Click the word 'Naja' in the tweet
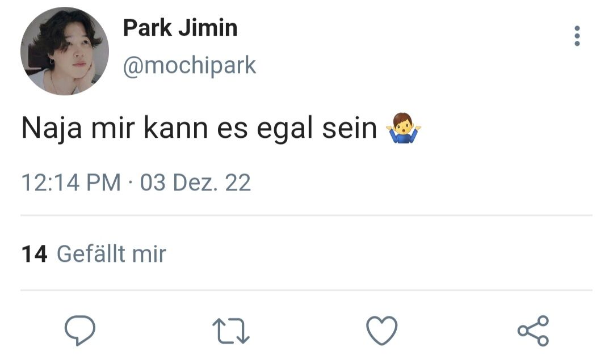Screen dimensions: 613x364 click(x=52, y=128)
